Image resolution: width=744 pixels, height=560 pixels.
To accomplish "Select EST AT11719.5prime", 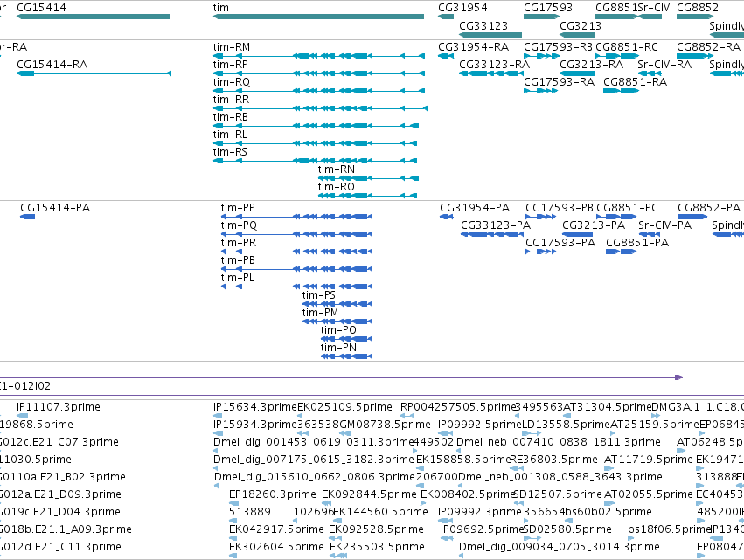I will click(608, 468).
